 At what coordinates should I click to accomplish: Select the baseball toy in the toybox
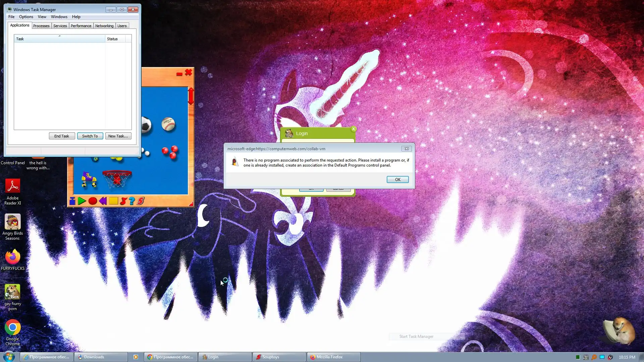point(168,124)
